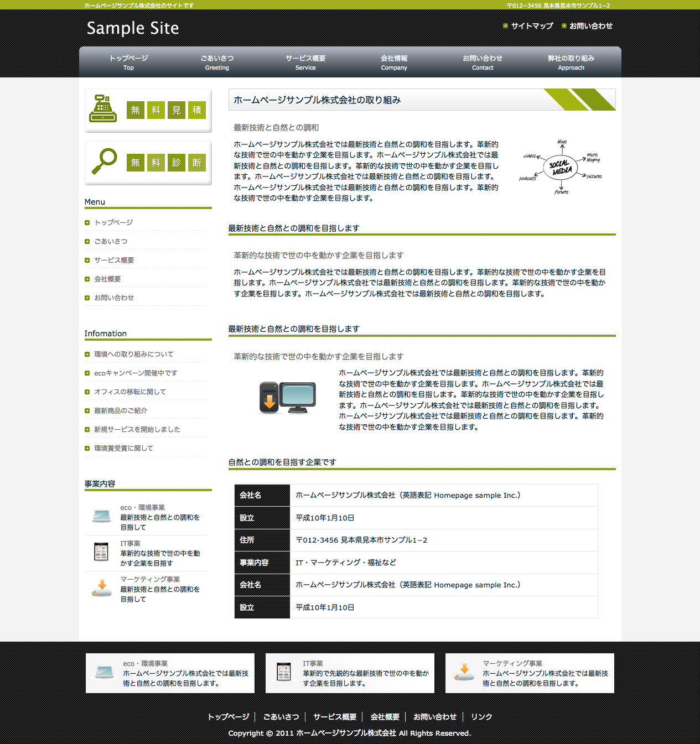Go to 弊社の取り組み Approach in navigation bar
Viewport: 700px width, 744px height.
click(x=571, y=63)
